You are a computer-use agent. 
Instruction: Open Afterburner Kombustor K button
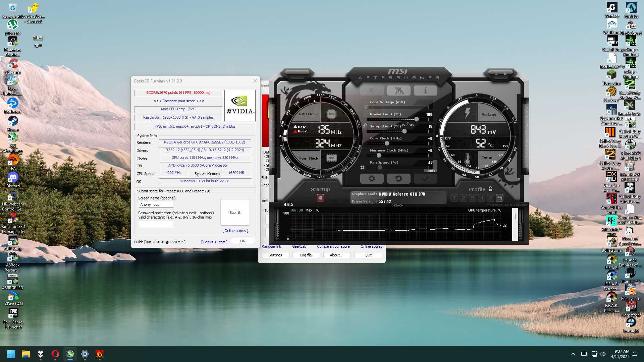pyautogui.click(x=372, y=90)
